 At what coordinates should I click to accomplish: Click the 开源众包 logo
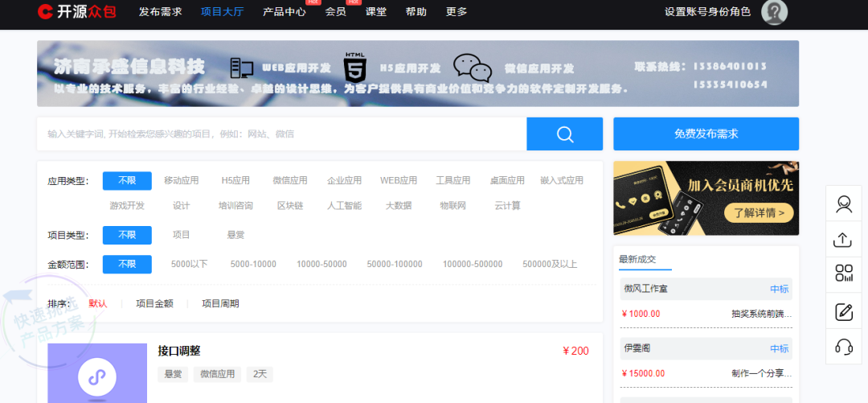pos(77,11)
